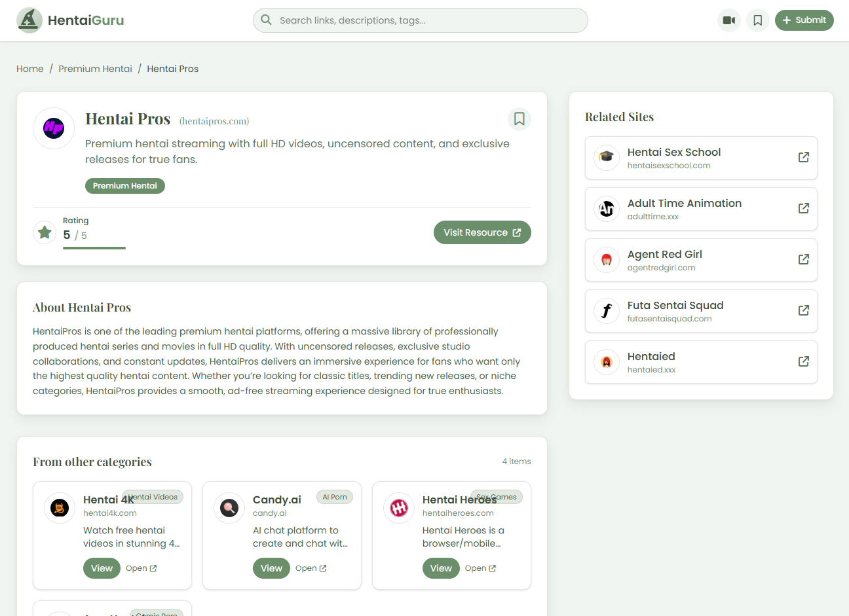This screenshot has width=849, height=616.
Task: Open Hentai Sex School related site
Action: [x=701, y=158]
